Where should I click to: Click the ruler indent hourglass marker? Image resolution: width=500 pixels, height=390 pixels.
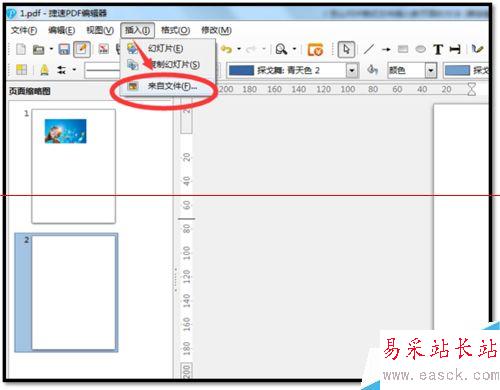tap(472, 89)
